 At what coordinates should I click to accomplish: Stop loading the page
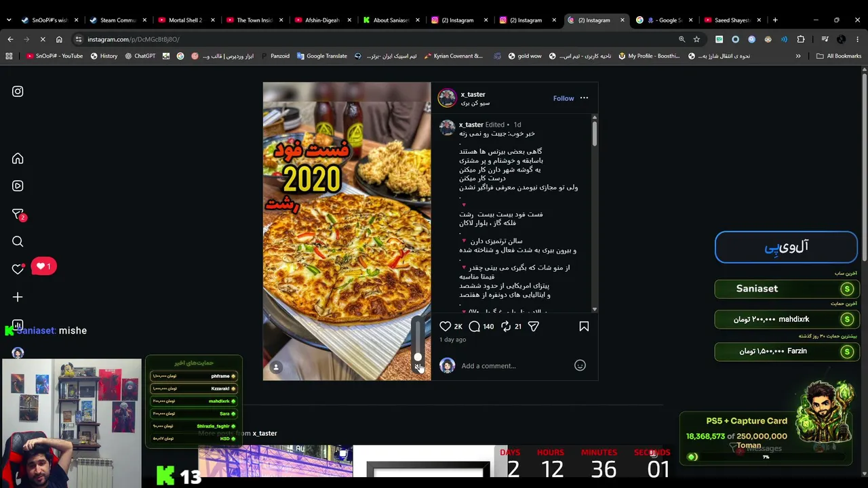(x=42, y=39)
